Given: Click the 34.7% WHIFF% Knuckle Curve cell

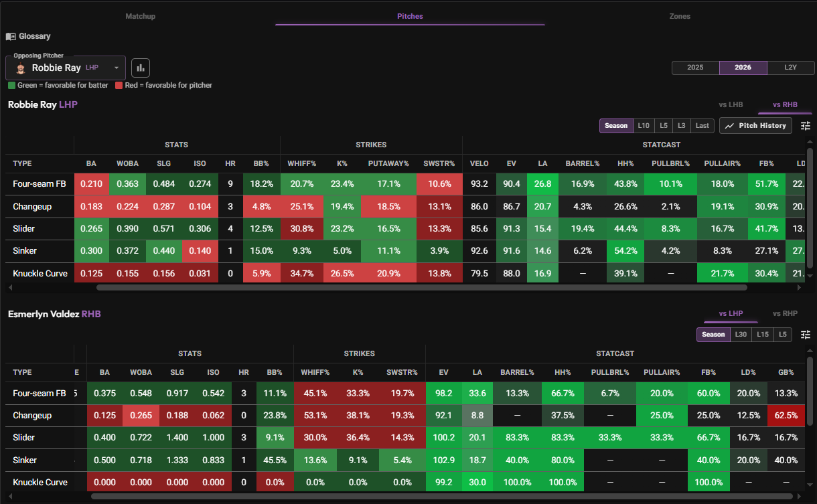Looking at the screenshot, I should [301, 273].
